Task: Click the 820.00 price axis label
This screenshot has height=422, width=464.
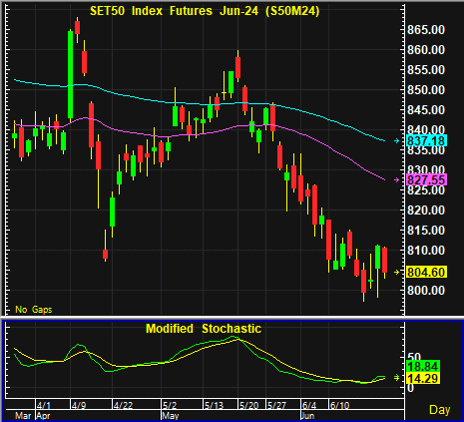Action: pos(426,210)
